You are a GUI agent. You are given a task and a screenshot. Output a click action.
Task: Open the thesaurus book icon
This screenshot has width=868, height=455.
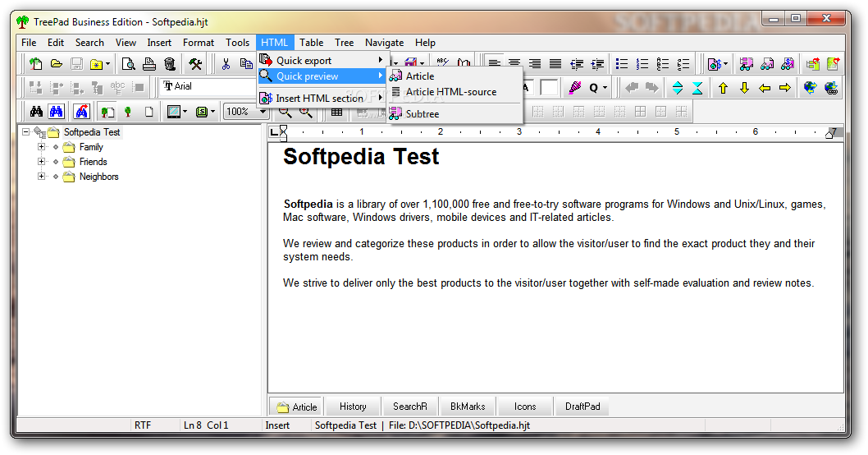464,63
